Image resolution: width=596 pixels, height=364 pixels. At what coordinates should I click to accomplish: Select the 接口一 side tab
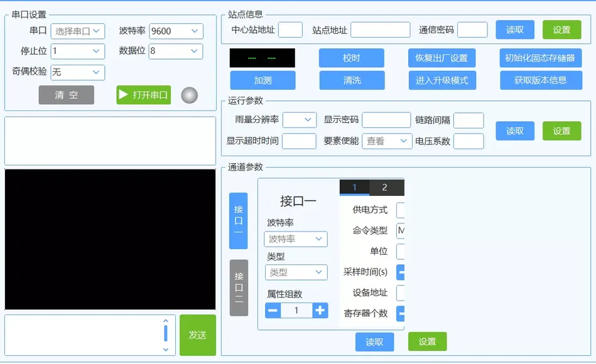[x=239, y=220]
